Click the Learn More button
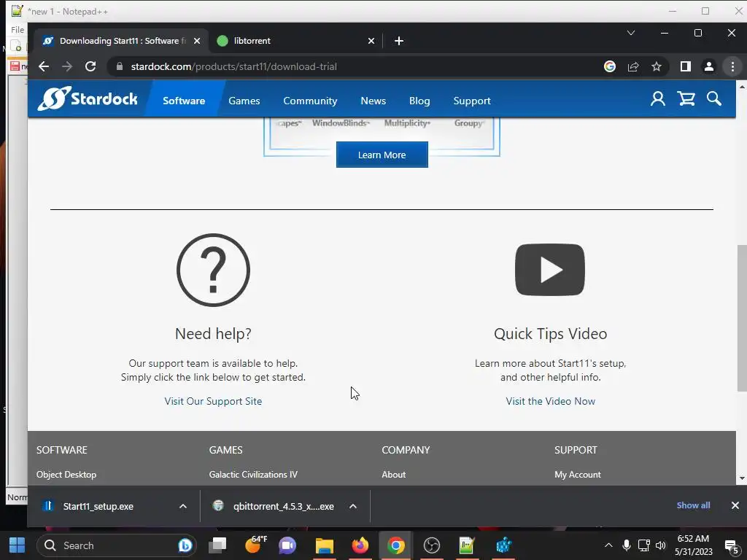Screen dimensions: 747x560 pyautogui.click(x=382, y=155)
